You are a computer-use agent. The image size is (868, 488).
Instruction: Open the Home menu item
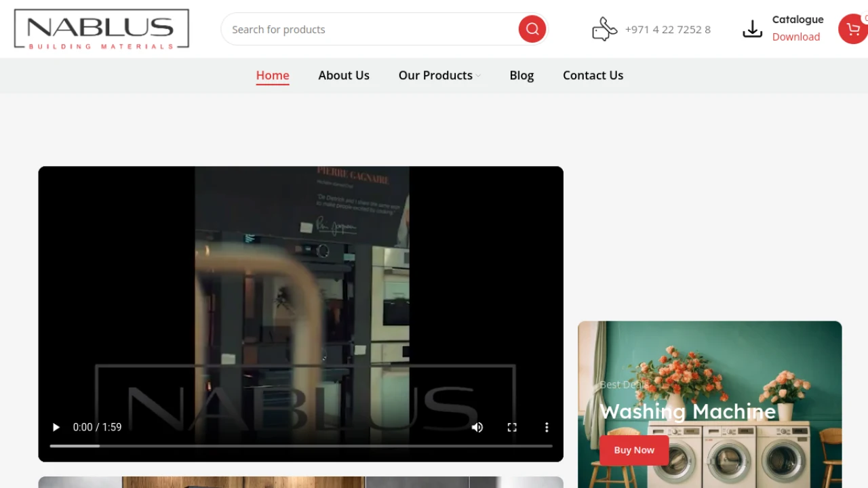click(273, 75)
